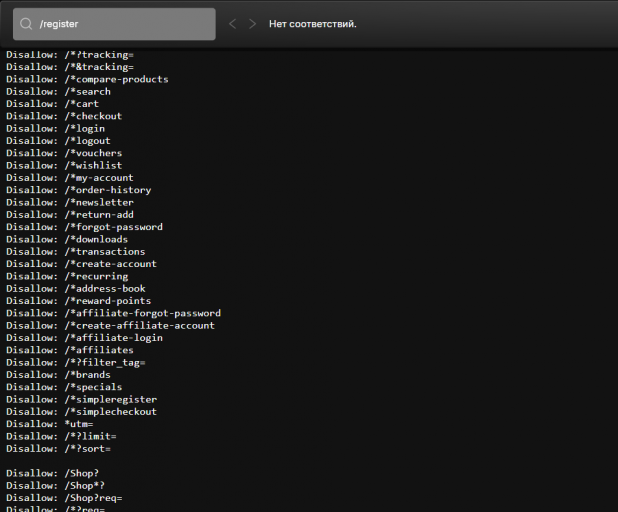Click line 'Disallow: /*simpleregister'

click(x=82, y=399)
